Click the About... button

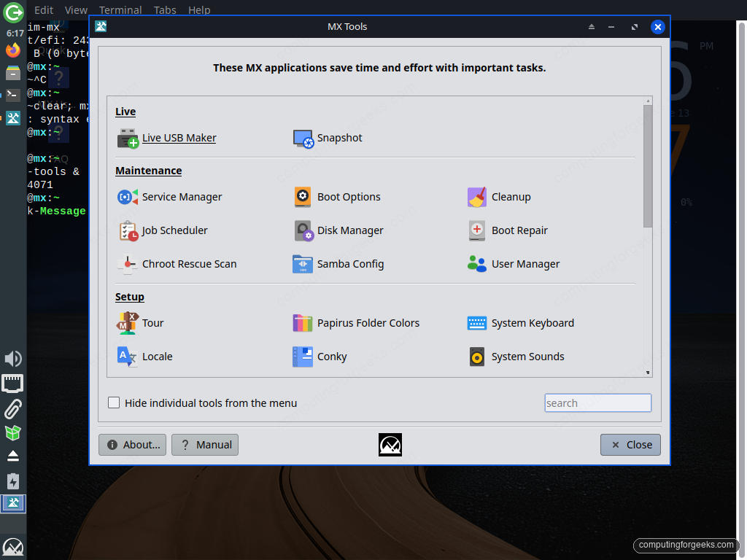click(133, 445)
